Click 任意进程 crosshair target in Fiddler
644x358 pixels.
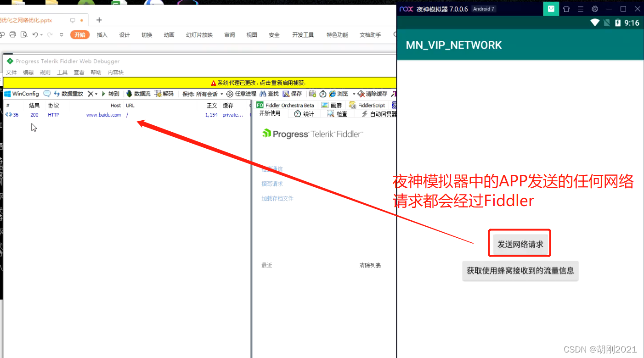coord(241,94)
